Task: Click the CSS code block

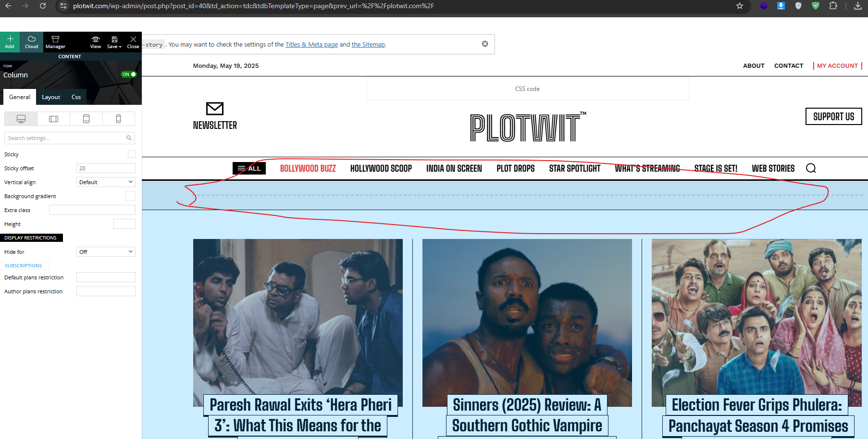Action: (527, 89)
